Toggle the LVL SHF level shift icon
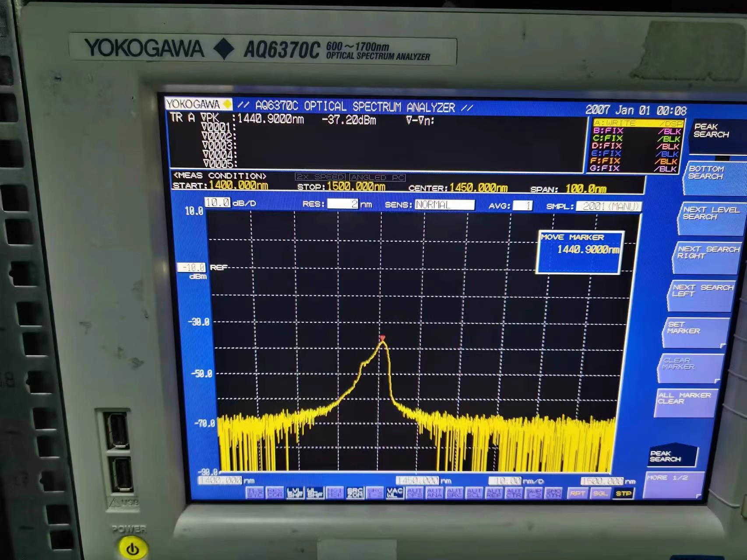 click(296, 493)
